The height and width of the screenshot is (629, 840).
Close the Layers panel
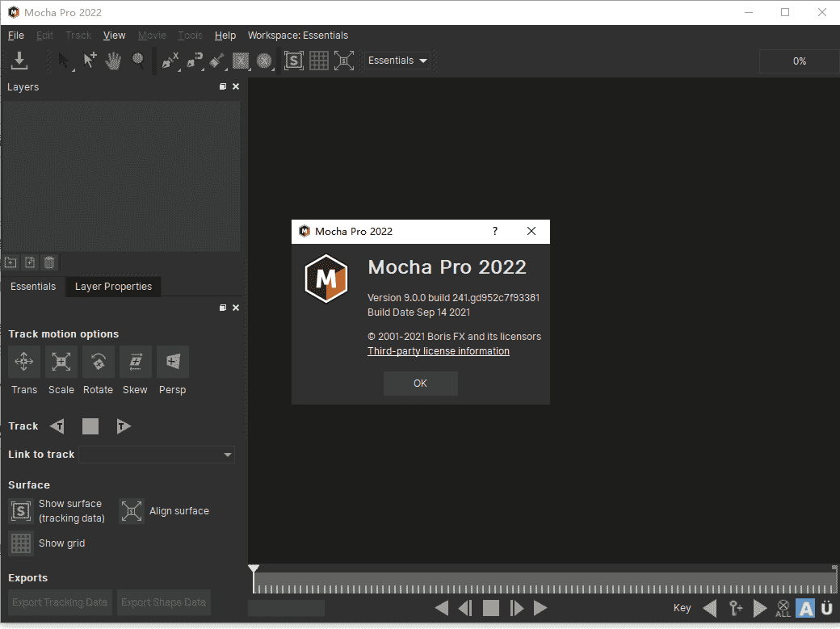[x=236, y=86]
